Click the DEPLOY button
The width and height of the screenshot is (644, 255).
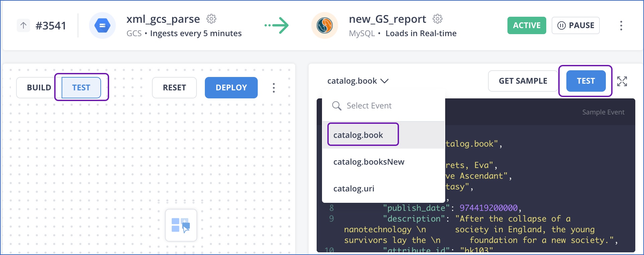pos(231,88)
